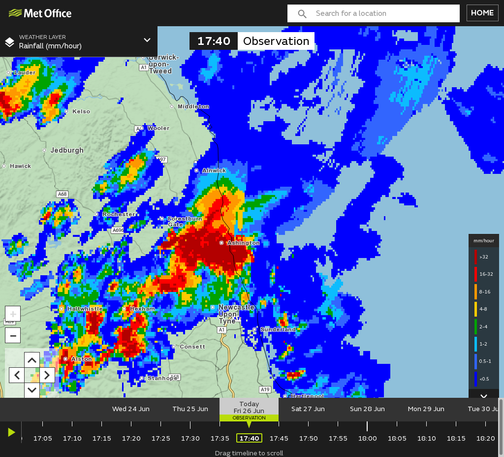Click the Alston map label
The height and width of the screenshot is (457, 504).
tap(81, 359)
